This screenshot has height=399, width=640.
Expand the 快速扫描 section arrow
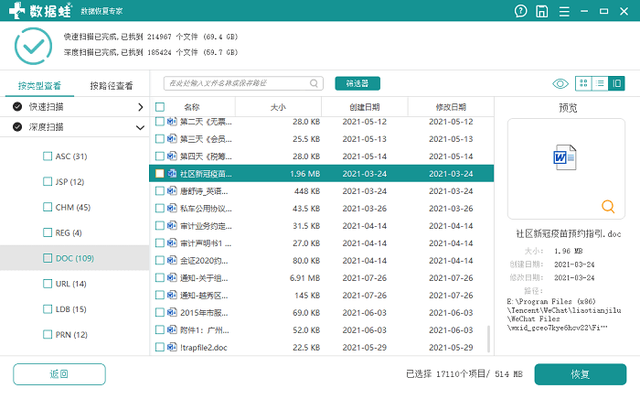[140, 107]
